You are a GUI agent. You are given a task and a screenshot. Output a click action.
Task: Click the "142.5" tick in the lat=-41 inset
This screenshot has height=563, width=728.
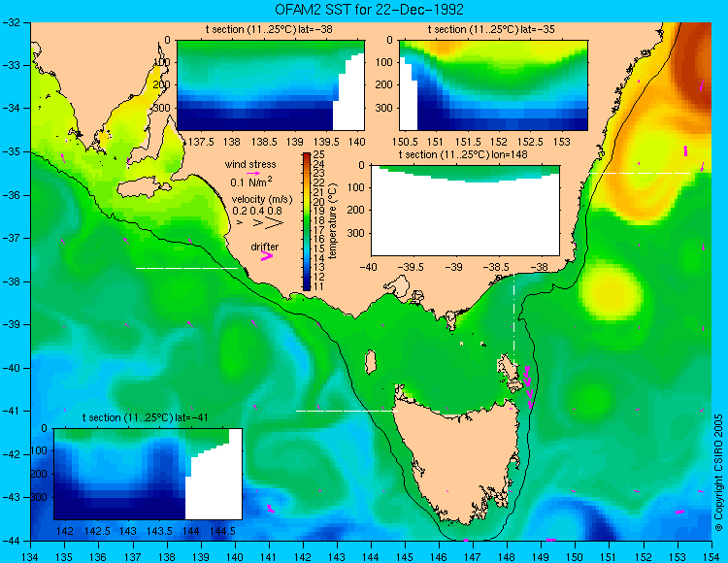(96, 531)
